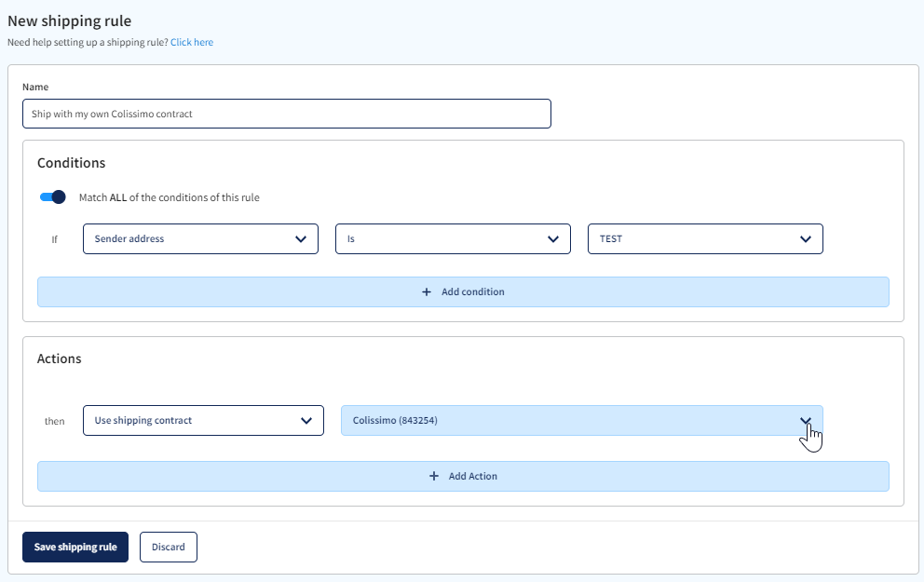Add another action to the rule
Viewport: 924px width, 582px height.
tap(463, 476)
